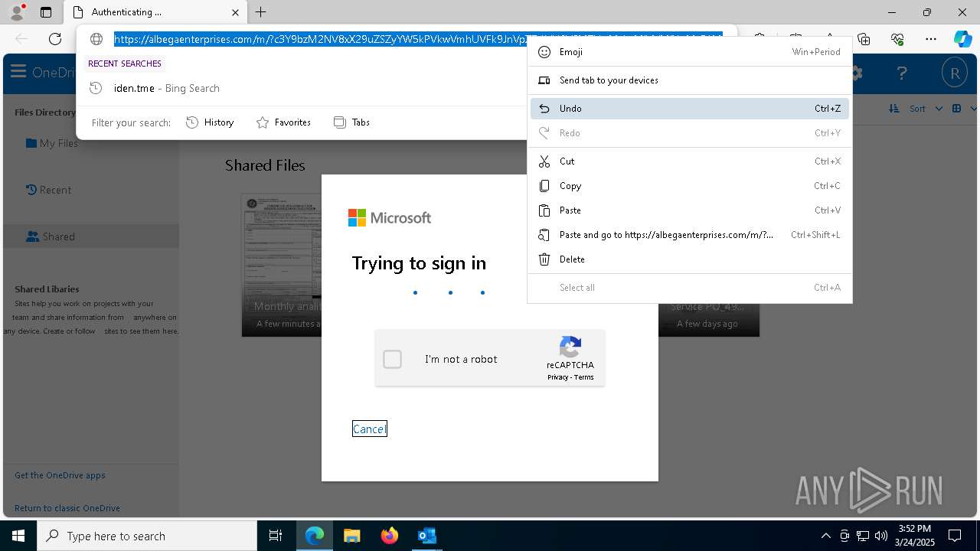Click the grid view layout icon

point(956,109)
